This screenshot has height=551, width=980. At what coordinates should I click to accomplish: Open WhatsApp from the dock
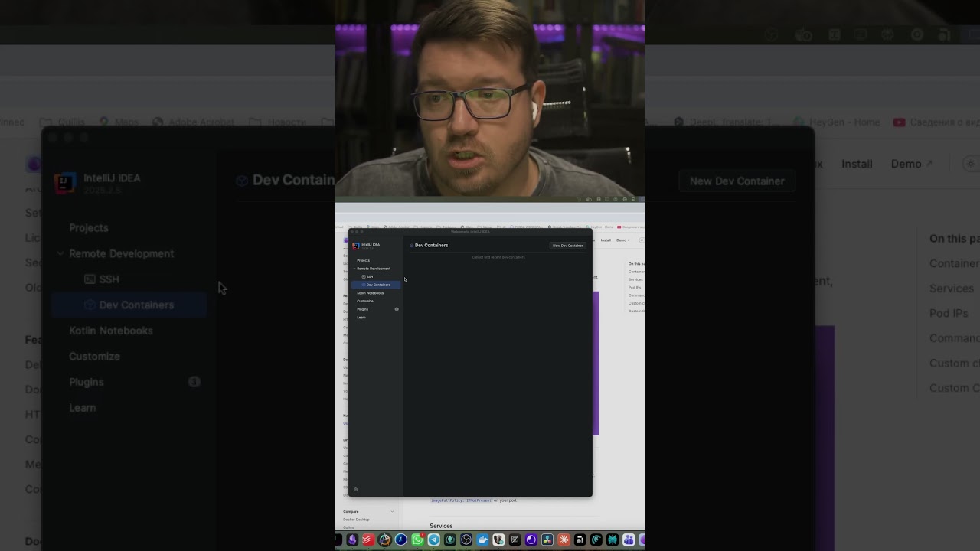pyautogui.click(x=417, y=540)
